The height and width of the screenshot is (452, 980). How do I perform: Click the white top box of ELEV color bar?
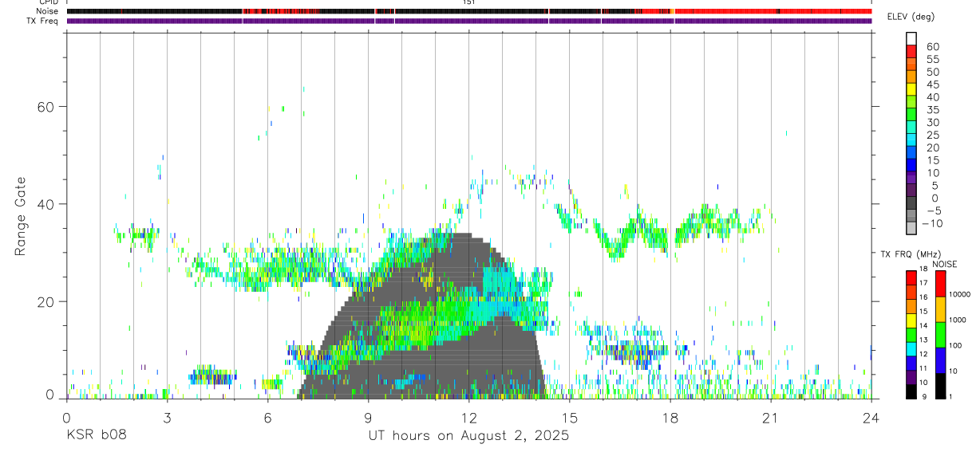pos(911,38)
